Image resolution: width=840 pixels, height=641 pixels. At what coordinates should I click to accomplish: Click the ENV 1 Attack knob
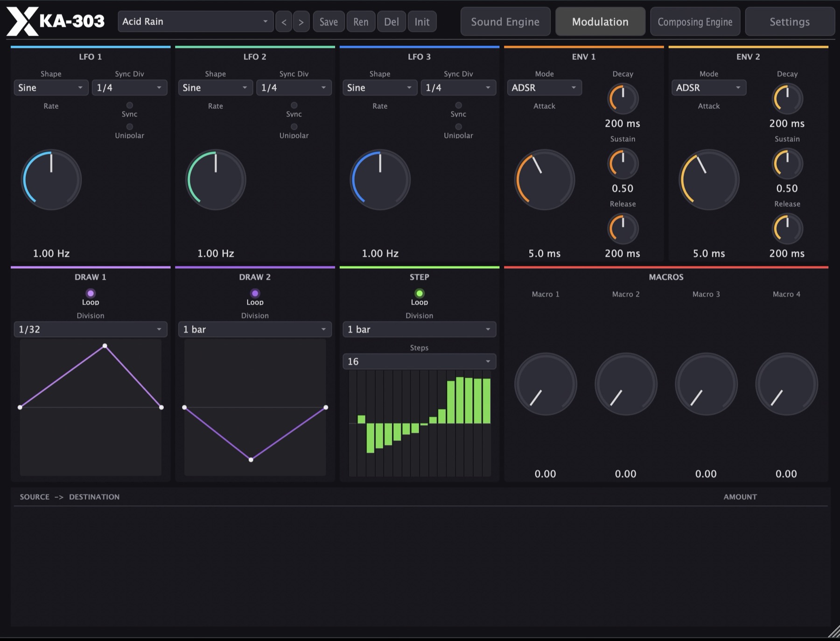point(545,180)
